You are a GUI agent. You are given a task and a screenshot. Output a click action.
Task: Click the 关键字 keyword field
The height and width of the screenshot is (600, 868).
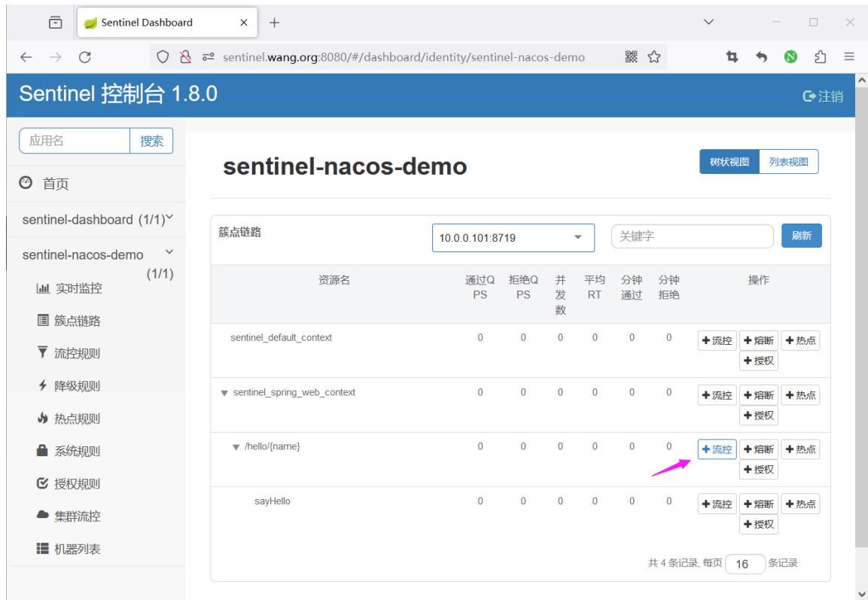point(692,236)
